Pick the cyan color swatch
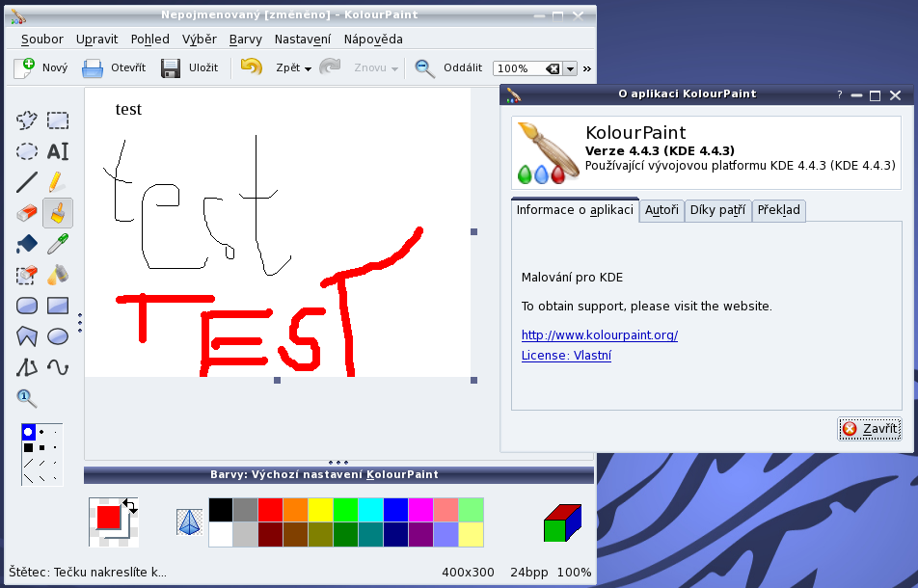This screenshot has width=918, height=588. pyautogui.click(x=370, y=510)
